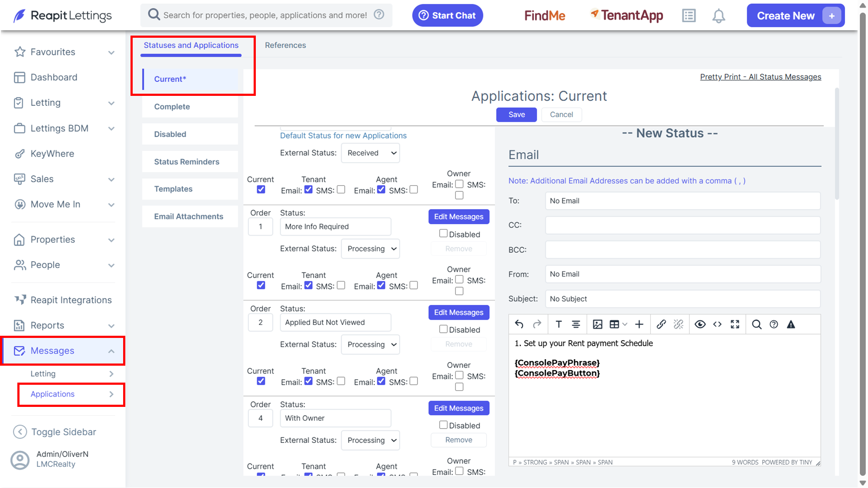Toggle the Disabled checkbox for With Owner status
The image size is (868, 488).
click(443, 425)
